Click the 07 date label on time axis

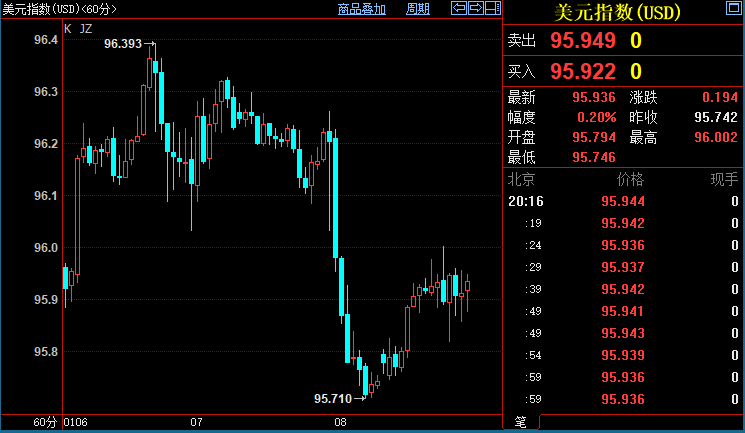tap(197, 423)
